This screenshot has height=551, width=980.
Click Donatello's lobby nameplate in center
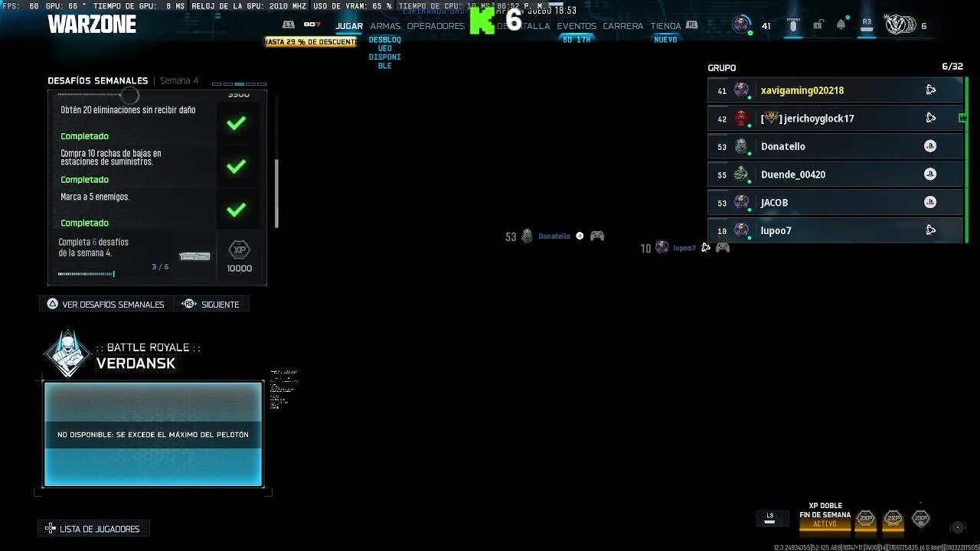[554, 236]
